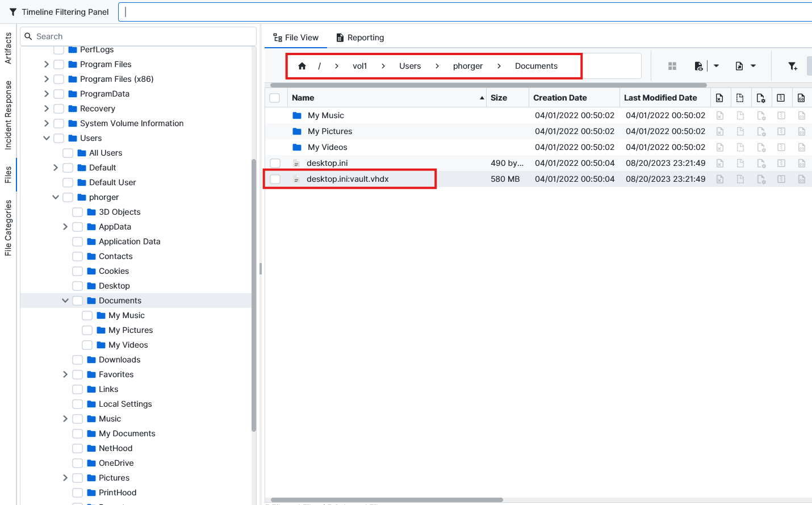812x505 pixels.
Task: Click the home icon in breadcrumb
Action: (302, 66)
